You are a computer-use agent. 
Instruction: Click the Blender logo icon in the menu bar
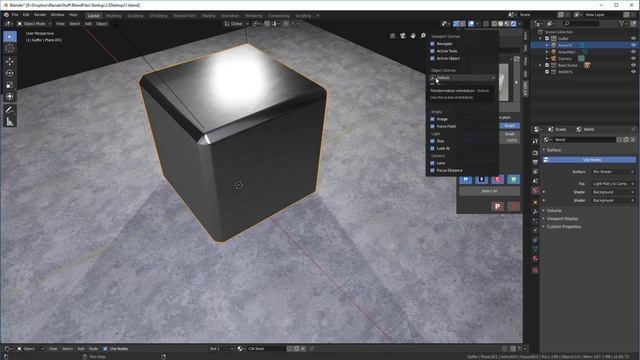coord(6,15)
